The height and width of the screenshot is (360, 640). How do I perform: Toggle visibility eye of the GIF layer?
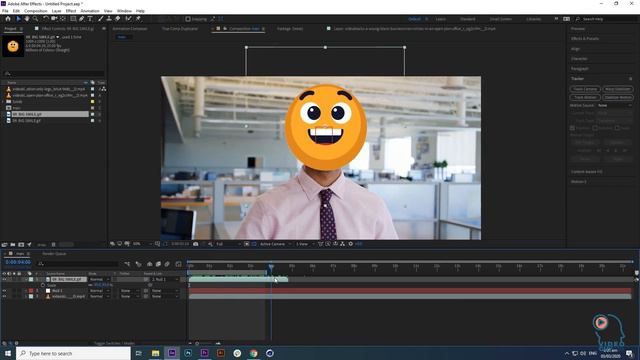pyautogui.click(x=4, y=280)
